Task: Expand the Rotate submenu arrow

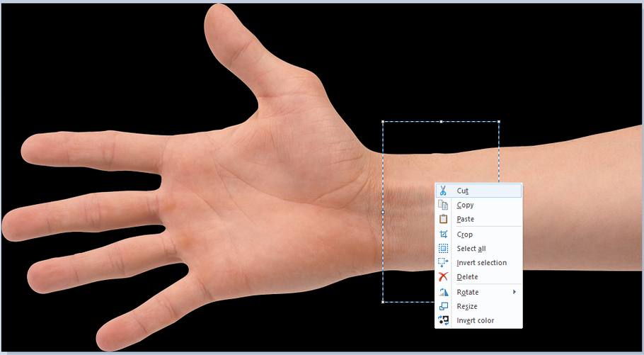Action: [514, 292]
